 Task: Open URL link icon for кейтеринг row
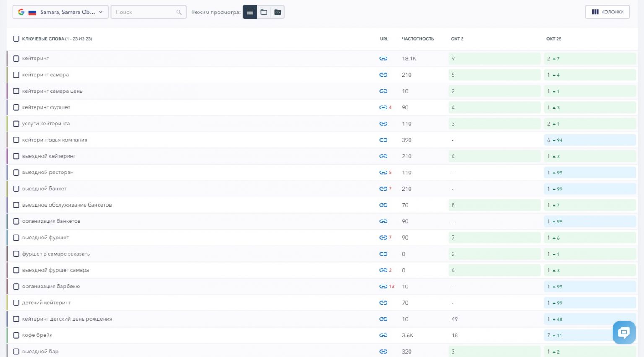(383, 59)
